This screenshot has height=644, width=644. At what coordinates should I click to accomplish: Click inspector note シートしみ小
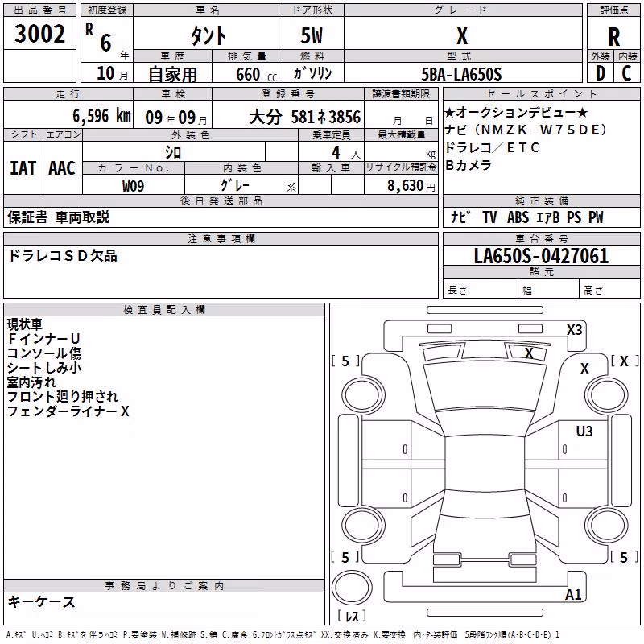pos(44,368)
